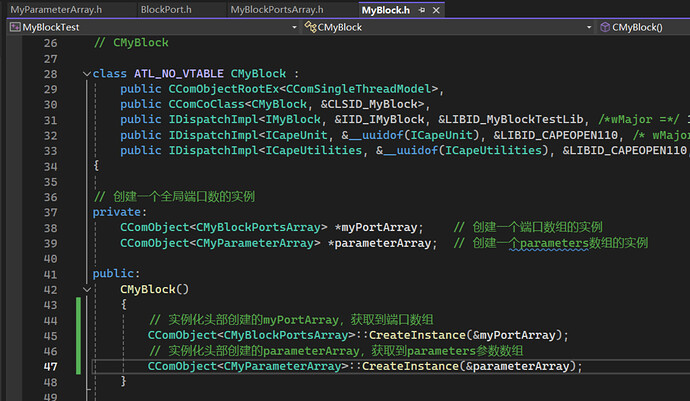
Task: Click the CMyBlock class icon in navigation bar
Action: [x=310, y=27]
